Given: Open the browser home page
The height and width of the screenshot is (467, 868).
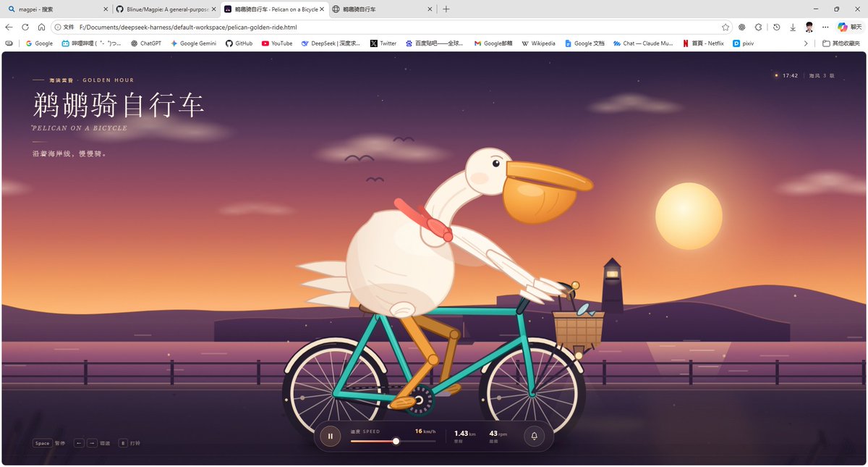Looking at the screenshot, I should point(41,27).
